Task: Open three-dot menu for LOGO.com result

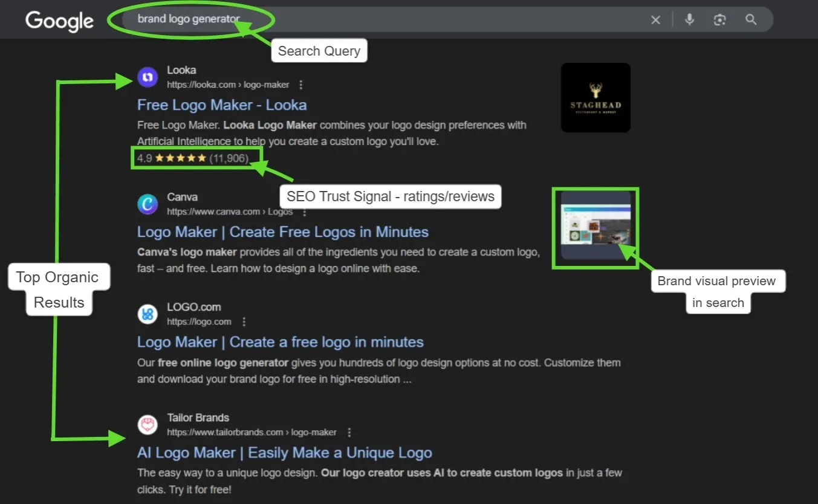Action: [x=244, y=322]
